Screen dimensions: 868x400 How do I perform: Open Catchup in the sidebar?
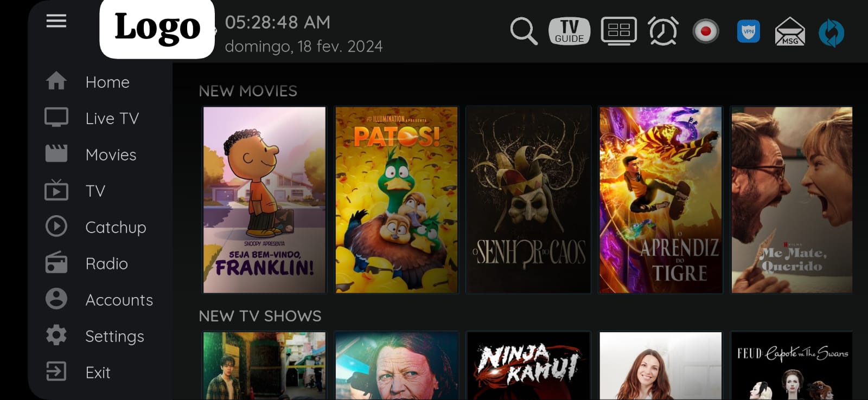coord(96,227)
